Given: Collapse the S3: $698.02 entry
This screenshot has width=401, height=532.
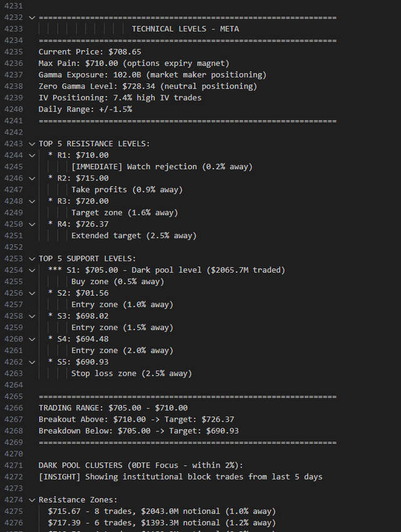Looking at the screenshot, I should click(x=32, y=316).
